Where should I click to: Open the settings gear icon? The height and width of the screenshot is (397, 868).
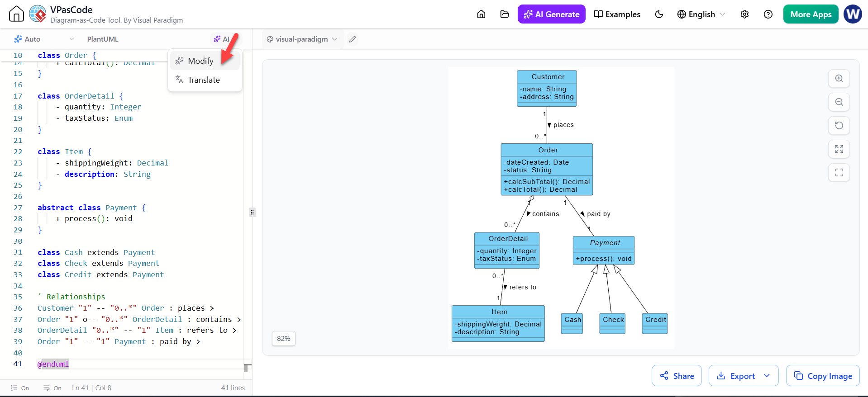[x=744, y=14]
